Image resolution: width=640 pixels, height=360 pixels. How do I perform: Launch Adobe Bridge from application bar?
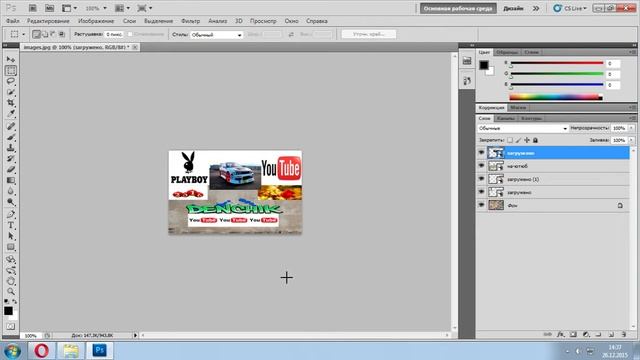(33, 8)
